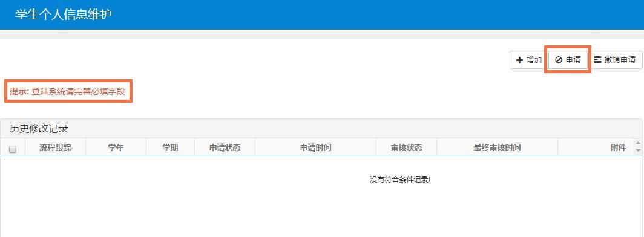Sort by the 申请时间 column
644x237 pixels.
pos(315,148)
